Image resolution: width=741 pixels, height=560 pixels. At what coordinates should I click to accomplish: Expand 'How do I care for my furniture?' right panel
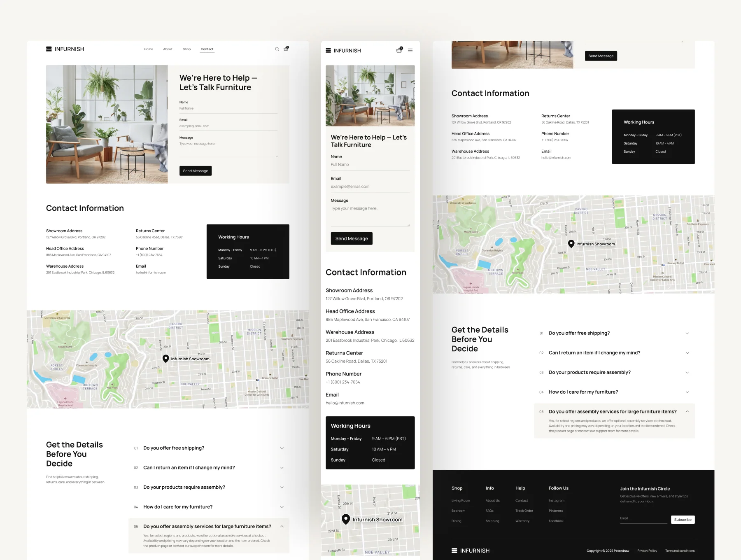(614, 392)
